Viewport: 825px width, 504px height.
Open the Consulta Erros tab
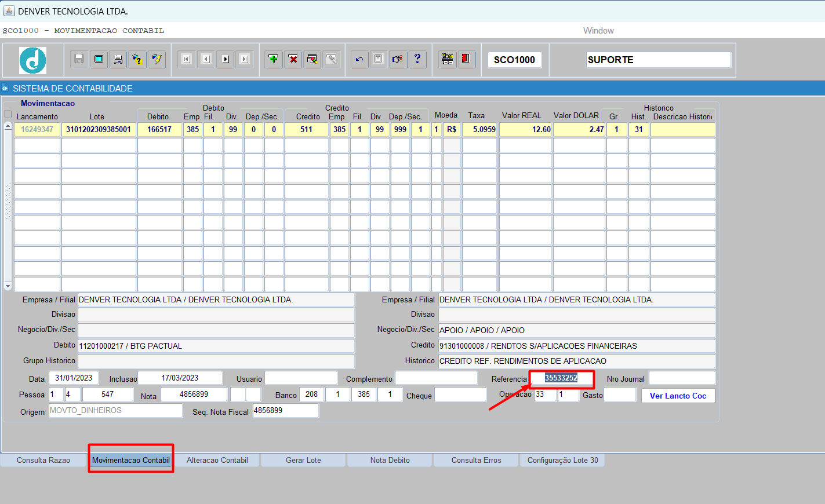477,461
